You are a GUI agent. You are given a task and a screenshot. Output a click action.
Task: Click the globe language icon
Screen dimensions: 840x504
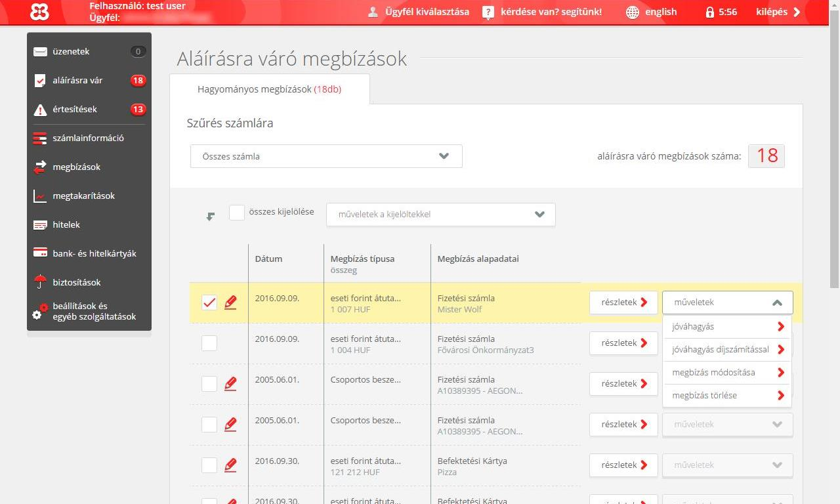(x=632, y=12)
